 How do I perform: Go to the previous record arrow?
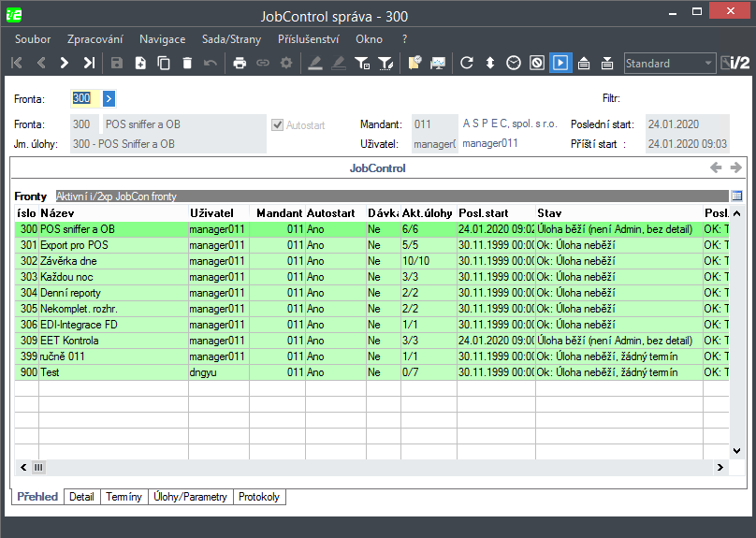click(41, 63)
